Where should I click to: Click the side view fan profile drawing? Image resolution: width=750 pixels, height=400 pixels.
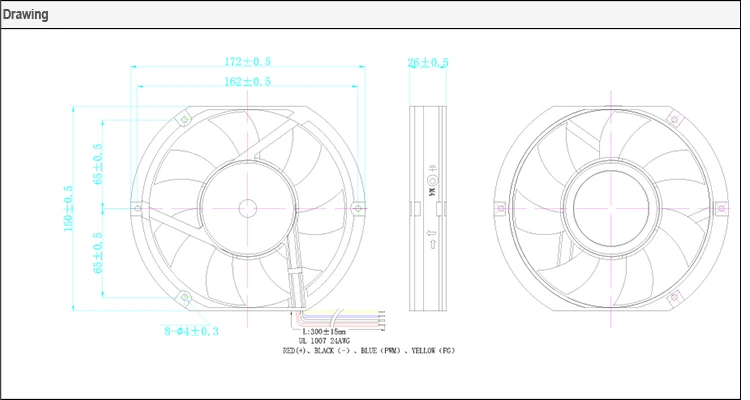(x=428, y=209)
